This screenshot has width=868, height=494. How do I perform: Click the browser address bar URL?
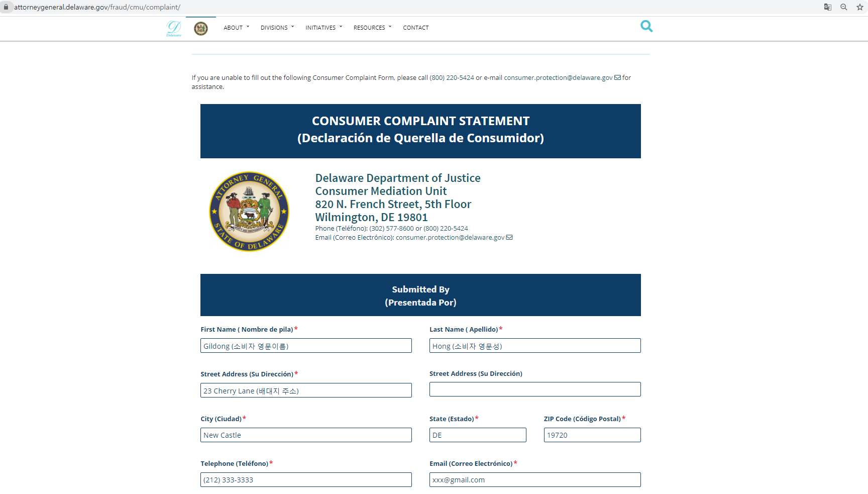pyautogui.click(x=97, y=7)
